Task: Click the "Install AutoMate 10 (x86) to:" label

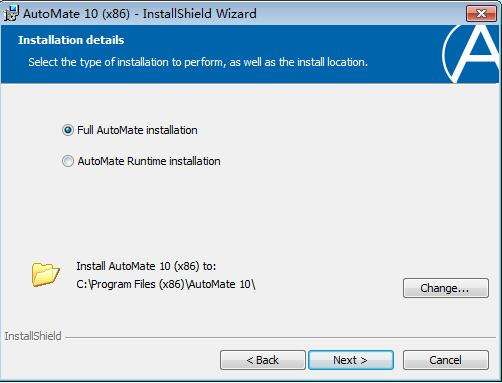Action: click(x=146, y=266)
